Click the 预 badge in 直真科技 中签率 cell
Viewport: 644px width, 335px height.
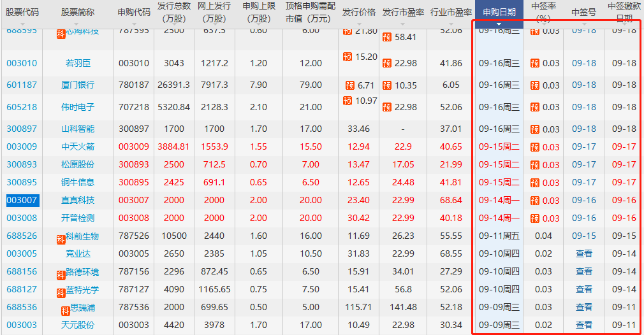(535, 201)
